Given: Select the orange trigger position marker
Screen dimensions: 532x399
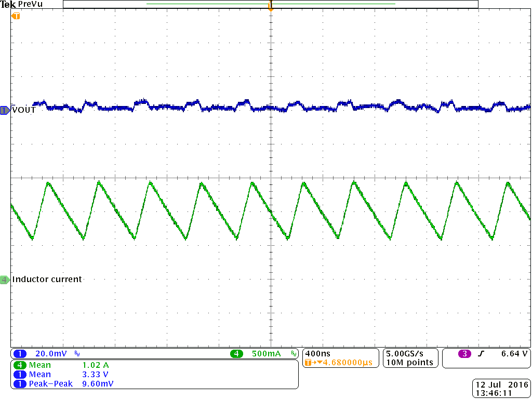Looking at the screenshot, I should [270, 5].
